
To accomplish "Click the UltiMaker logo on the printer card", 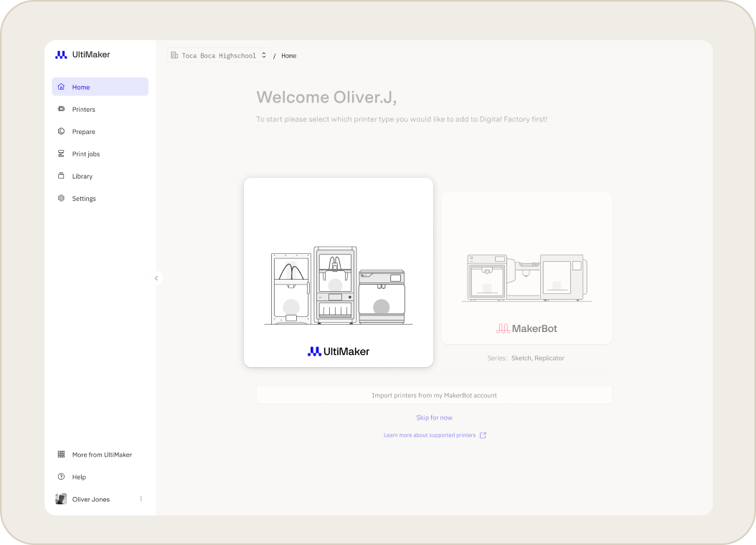I will (x=339, y=351).
